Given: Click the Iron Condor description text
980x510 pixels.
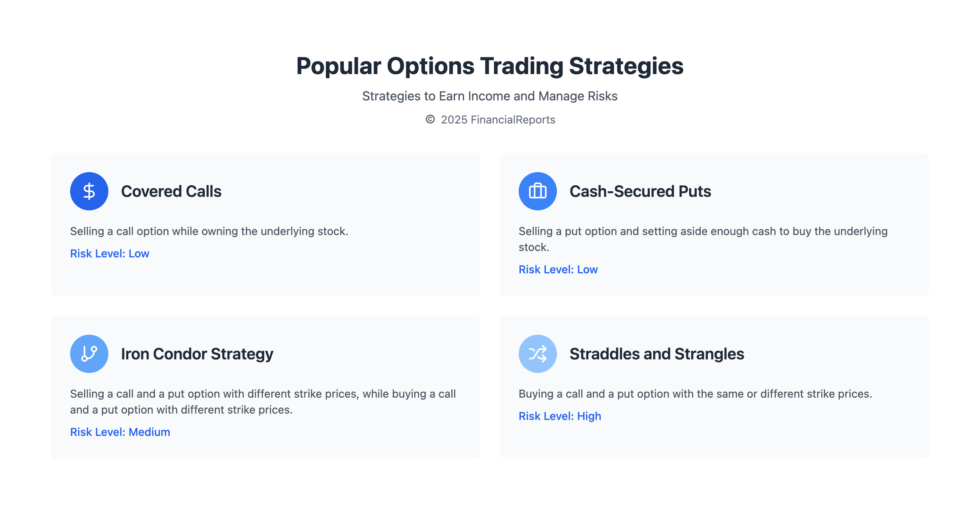Looking at the screenshot, I should (263, 402).
